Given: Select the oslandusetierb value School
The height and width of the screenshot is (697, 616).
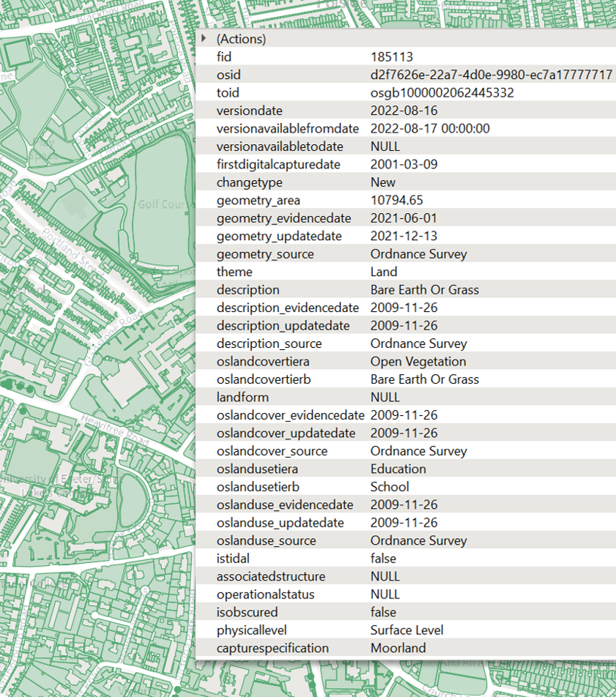Looking at the screenshot, I should click(x=390, y=487).
